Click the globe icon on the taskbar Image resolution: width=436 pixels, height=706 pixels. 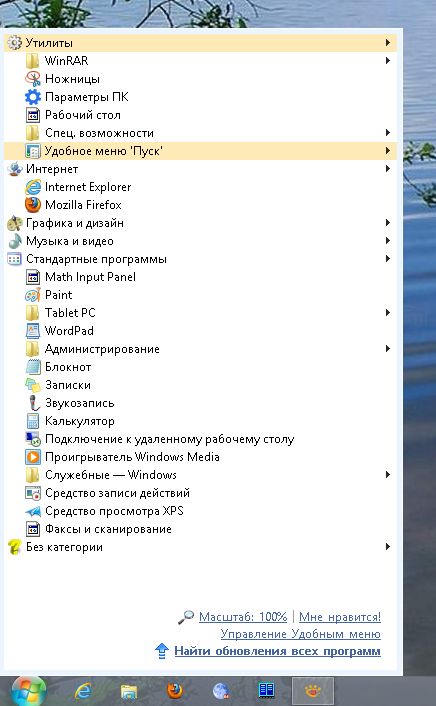(221, 691)
